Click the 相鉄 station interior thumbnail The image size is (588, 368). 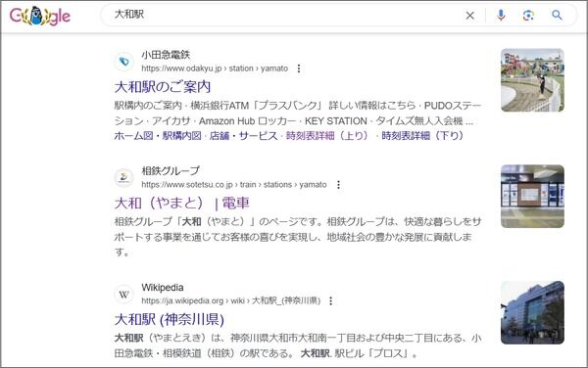pos(532,196)
